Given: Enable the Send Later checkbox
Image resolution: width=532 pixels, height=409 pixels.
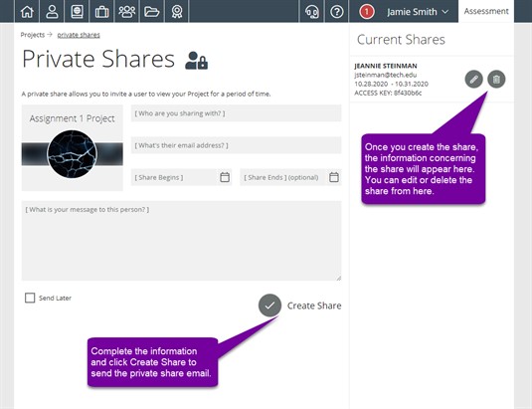Looking at the screenshot, I should (30, 298).
